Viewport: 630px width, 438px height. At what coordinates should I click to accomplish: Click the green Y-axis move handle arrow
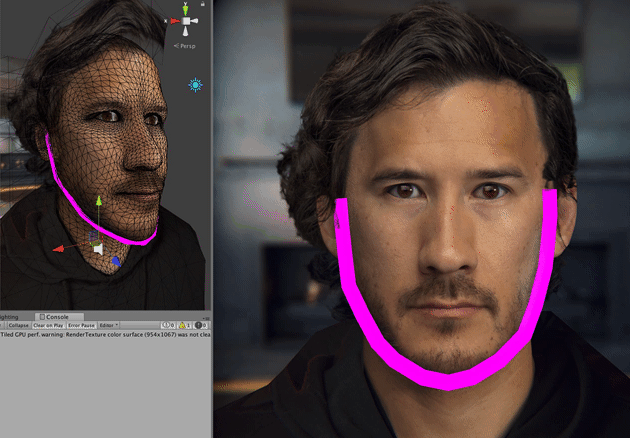tap(99, 201)
